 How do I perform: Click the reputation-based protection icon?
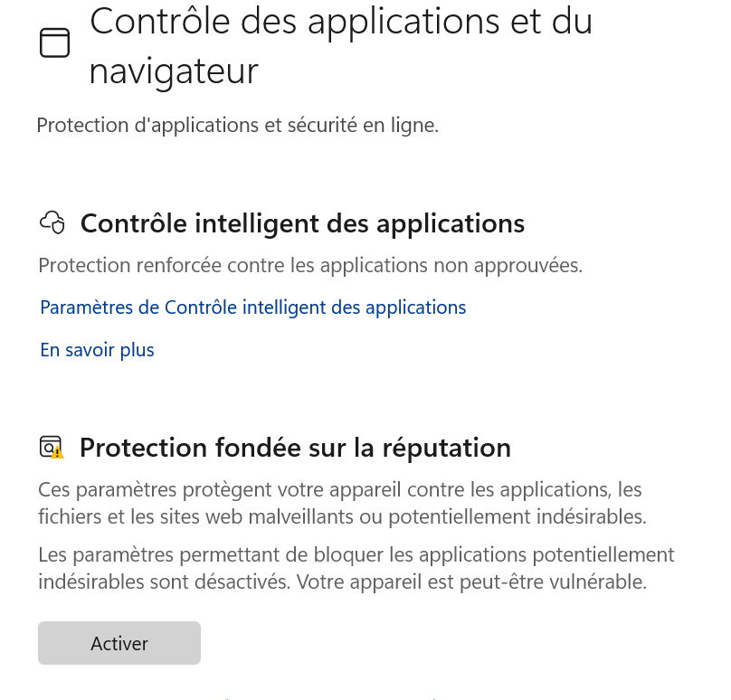click(x=51, y=447)
